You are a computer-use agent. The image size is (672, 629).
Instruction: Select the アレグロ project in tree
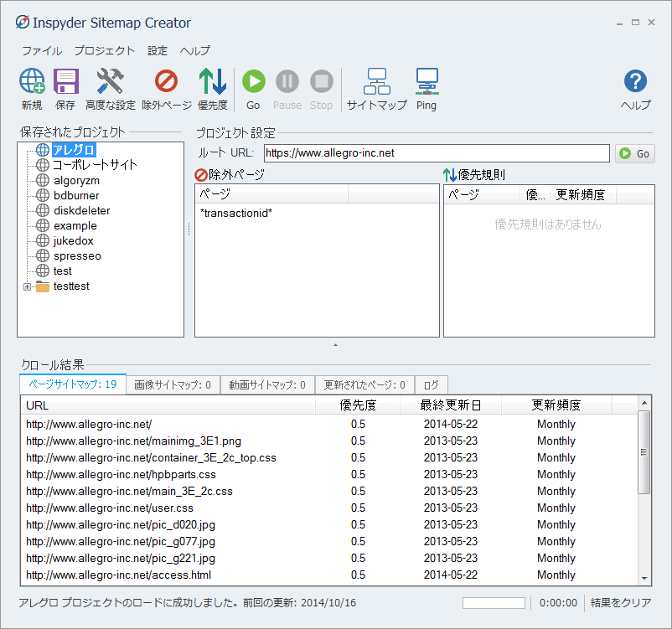pos(74,150)
